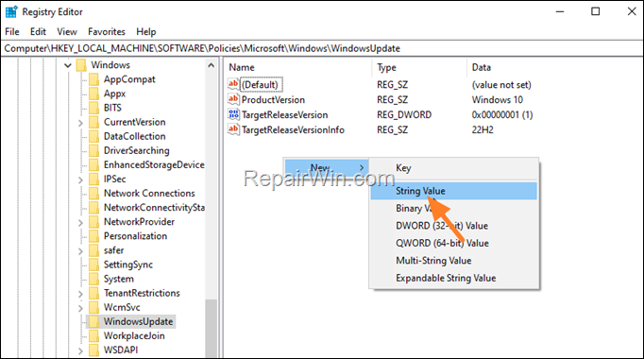
Task: Click the NetworkConnectivitySta folder icon
Action: click(x=94, y=208)
